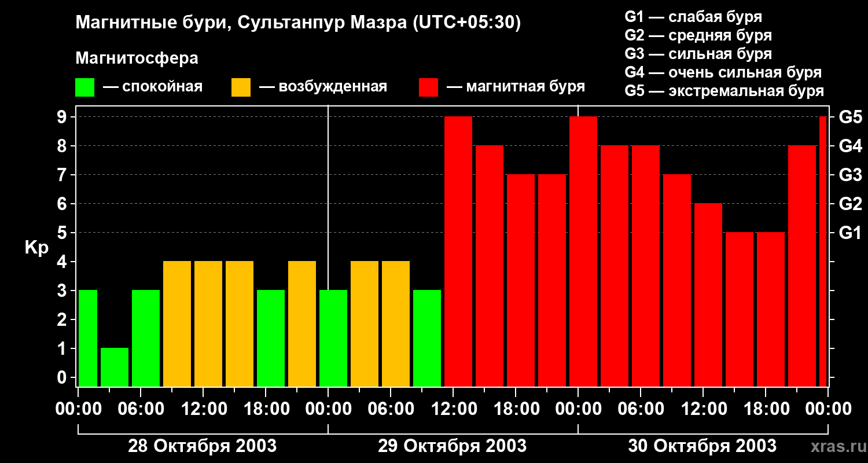The height and width of the screenshot is (463, 868).
Task: Click the «G3» mark on the right axis
Action: (x=850, y=175)
